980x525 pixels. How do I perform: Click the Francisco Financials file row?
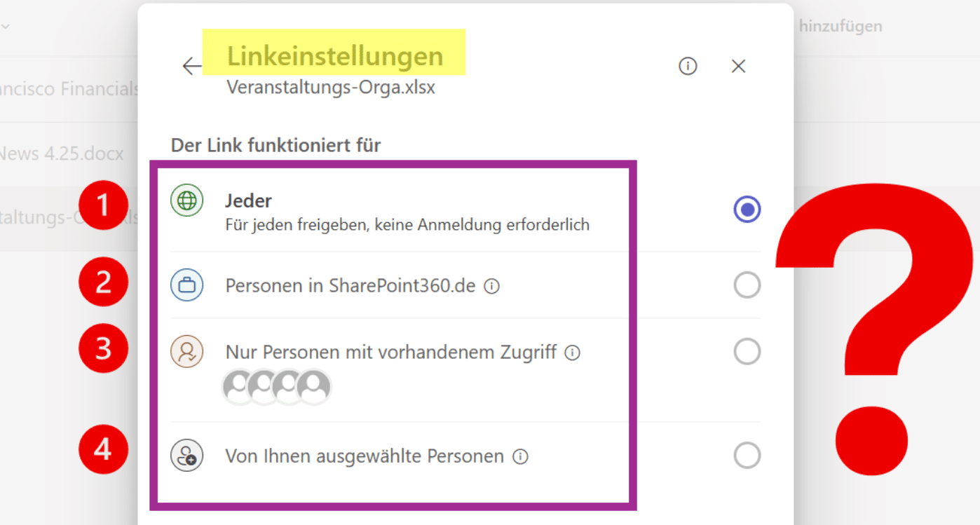coord(70,89)
